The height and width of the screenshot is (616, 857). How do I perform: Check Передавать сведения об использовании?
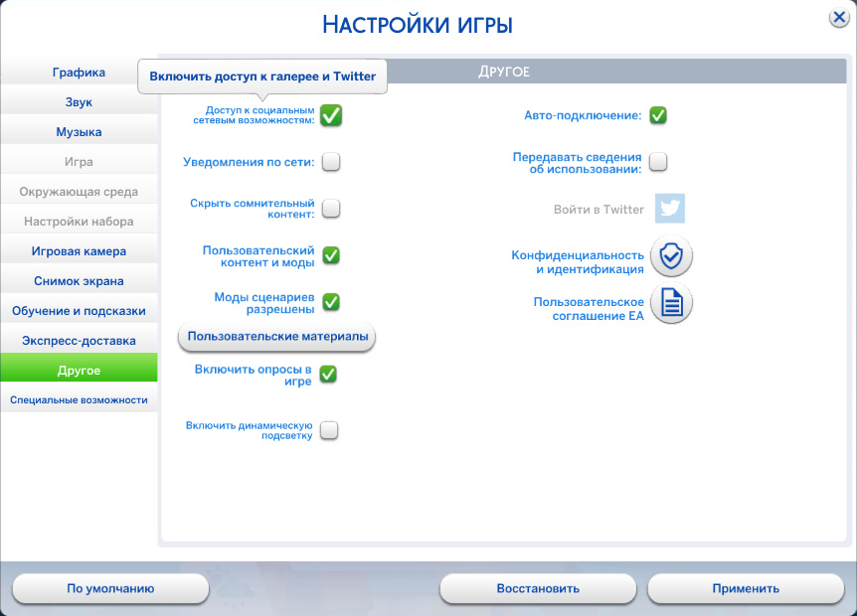click(658, 162)
